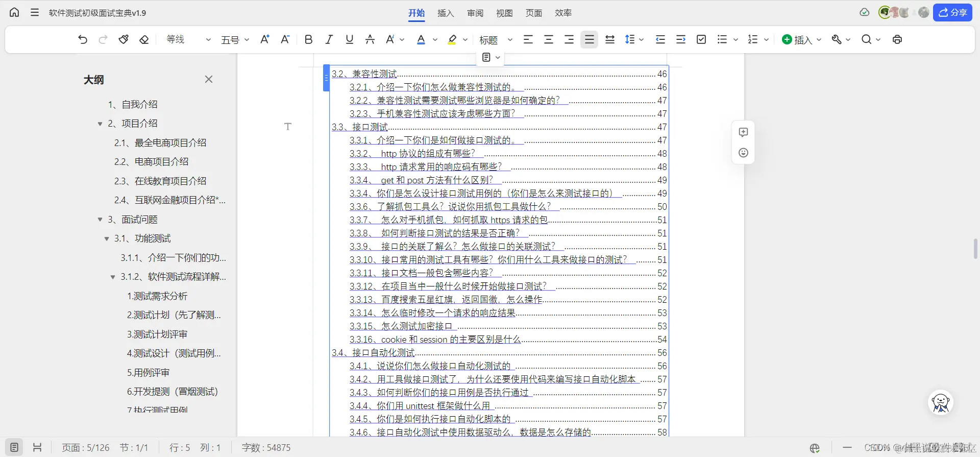Open the green 插入 toolbar button
The image size is (980, 457).
coord(801,39)
